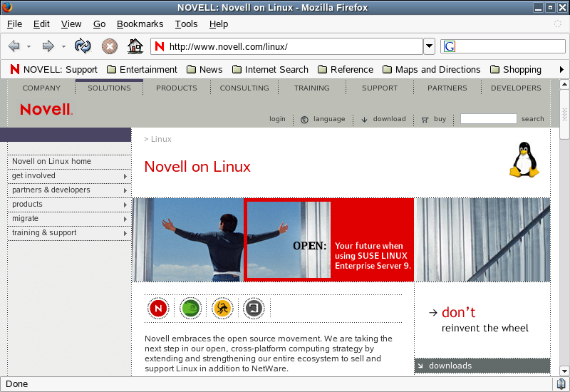Open the File menu
Viewport: 570px width, 392px height.
[x=14, y=24]
